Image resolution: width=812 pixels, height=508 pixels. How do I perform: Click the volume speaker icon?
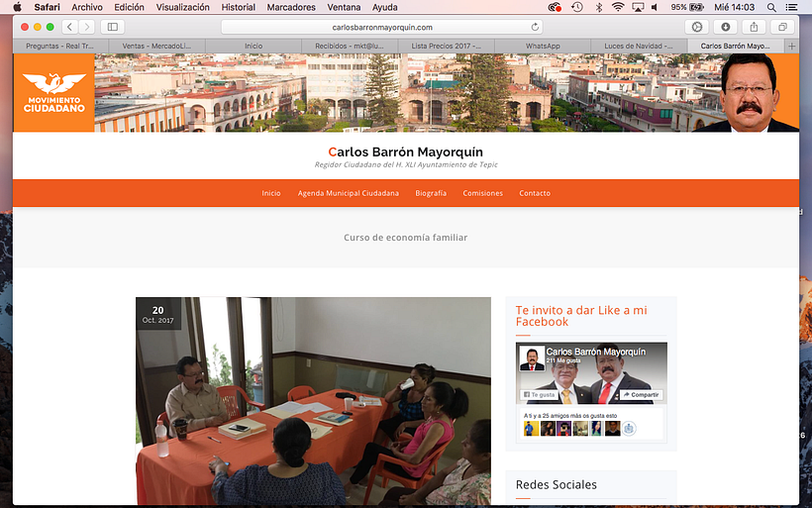(656, 7)
